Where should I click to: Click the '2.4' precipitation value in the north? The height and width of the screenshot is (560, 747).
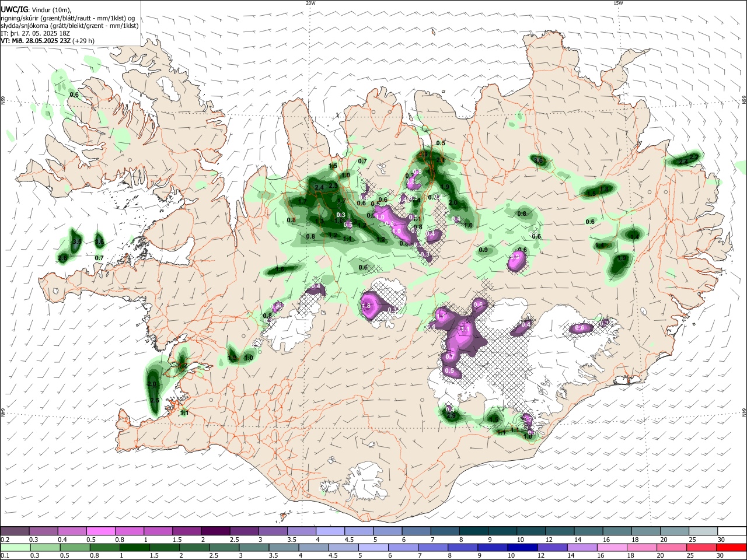pos(319,187)
